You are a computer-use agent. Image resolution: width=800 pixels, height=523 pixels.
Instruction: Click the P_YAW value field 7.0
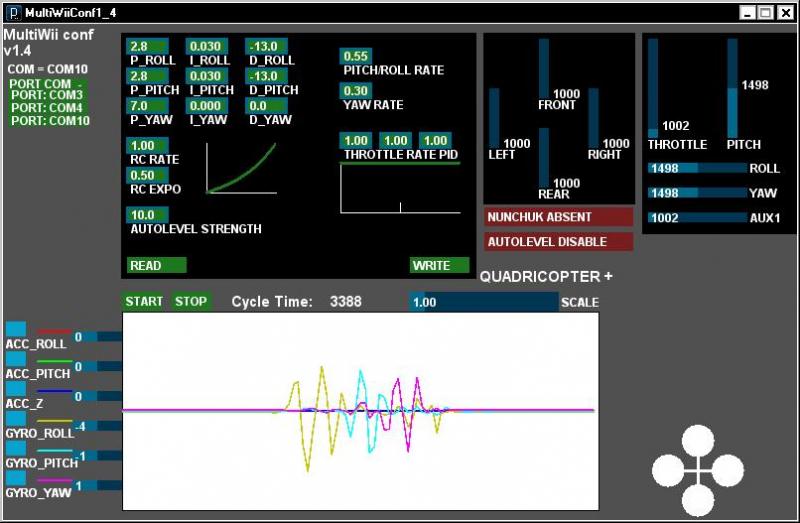[147, 106]
